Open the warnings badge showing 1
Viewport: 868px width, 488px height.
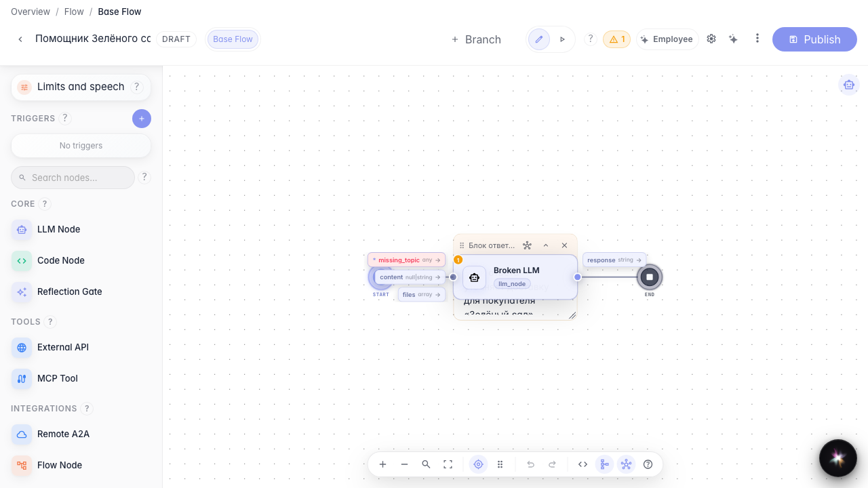coord(616,39)
